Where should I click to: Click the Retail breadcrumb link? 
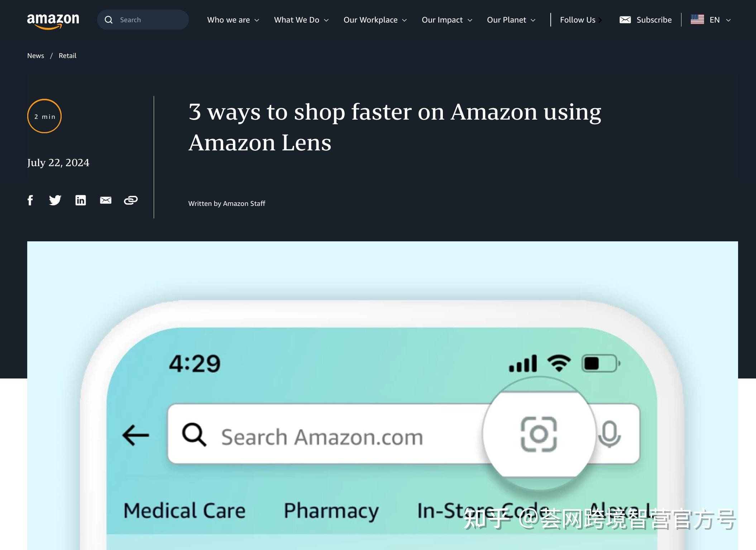pos(67,55)
